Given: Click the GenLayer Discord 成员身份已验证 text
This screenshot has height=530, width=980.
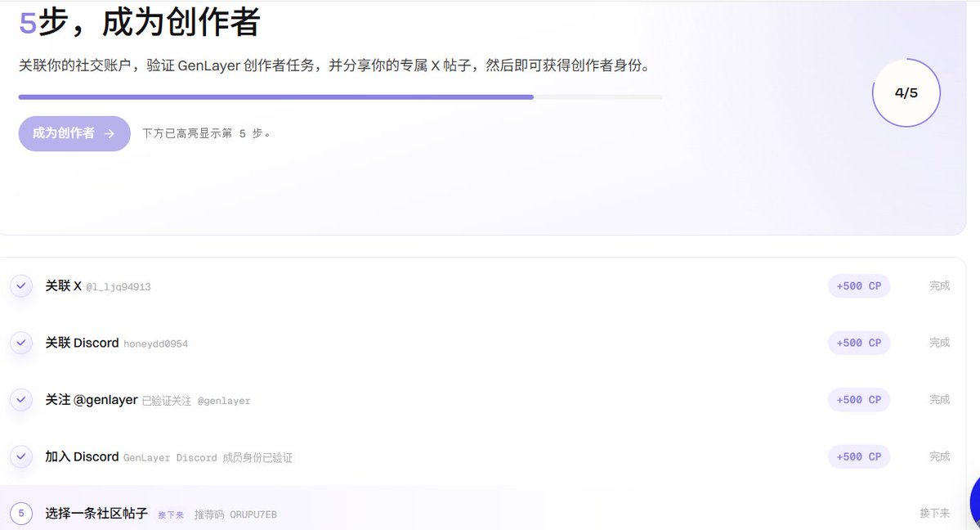Looking at the screenshot, I should [x=208, y=458].
